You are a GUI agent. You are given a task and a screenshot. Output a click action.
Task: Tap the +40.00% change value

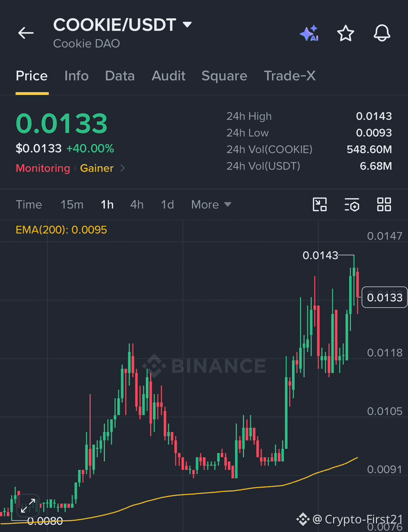(90, 148)
